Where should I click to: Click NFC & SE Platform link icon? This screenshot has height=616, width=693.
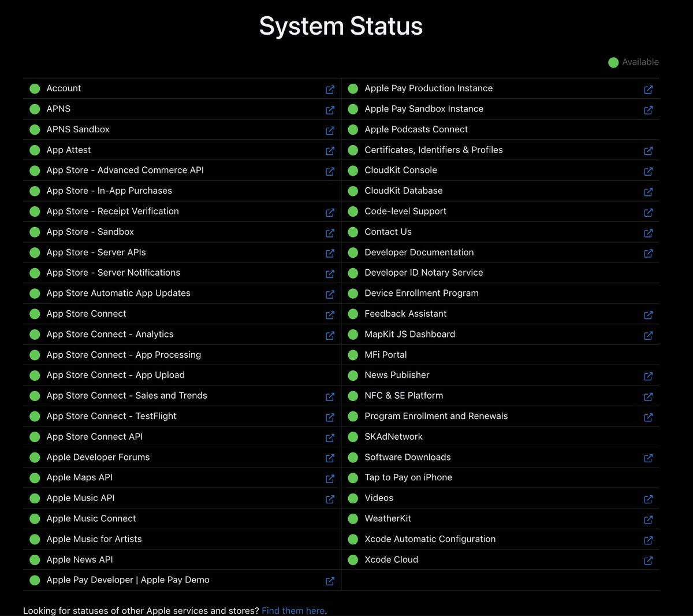[x=649, y=396]
